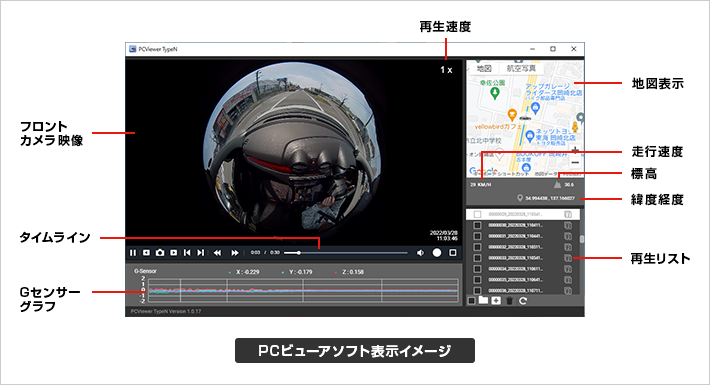710x385 pixels.
Task: Skip to the next file
Action: (x=201, y=253)
